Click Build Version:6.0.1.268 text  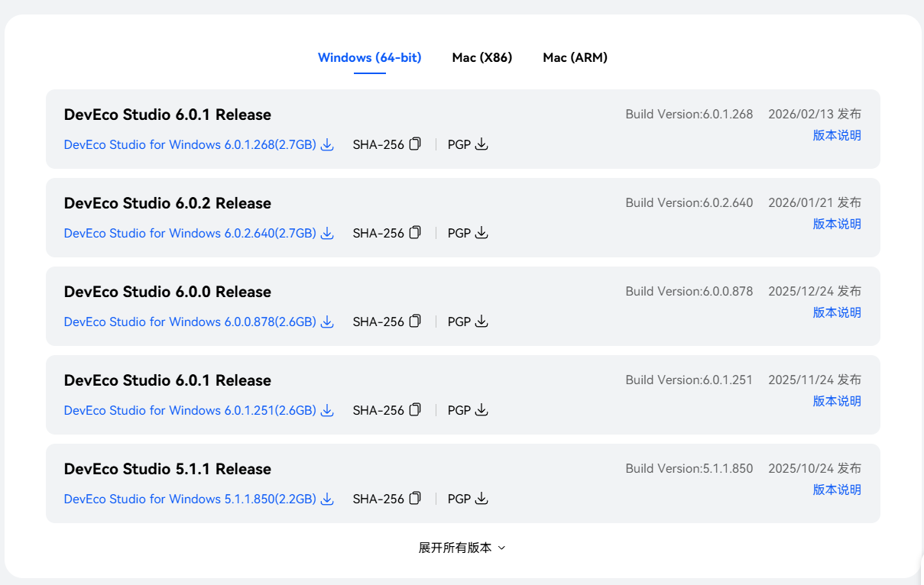(689, 114)
